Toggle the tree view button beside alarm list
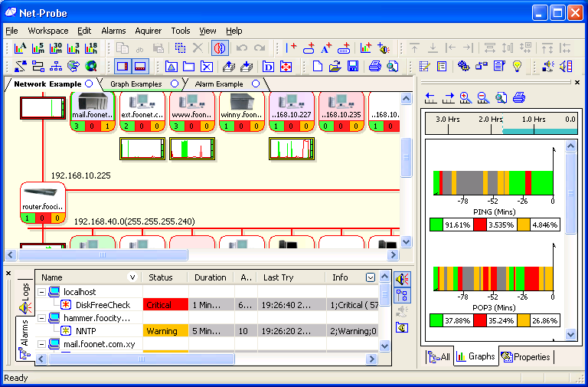588x387 pixels. [x=403, y=295]
